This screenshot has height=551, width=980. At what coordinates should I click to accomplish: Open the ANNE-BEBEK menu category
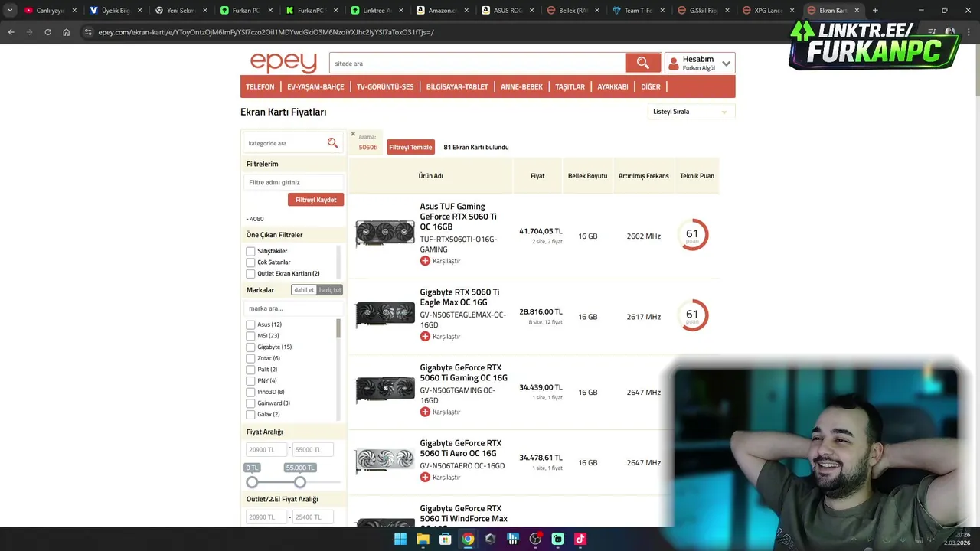521,86
